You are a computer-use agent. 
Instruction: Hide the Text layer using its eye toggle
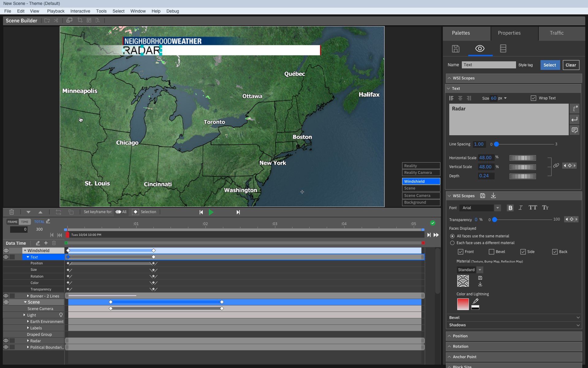6,257
